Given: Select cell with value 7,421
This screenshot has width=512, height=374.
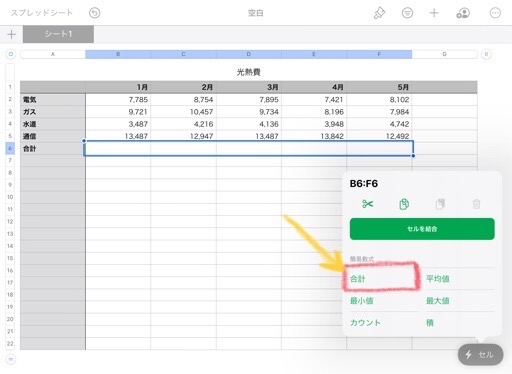Looking at the screenshot, I should tap(314, 99).
